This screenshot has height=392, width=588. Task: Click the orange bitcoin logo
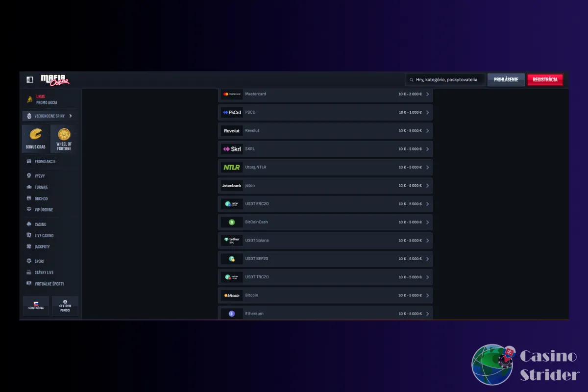coord(232,295)
